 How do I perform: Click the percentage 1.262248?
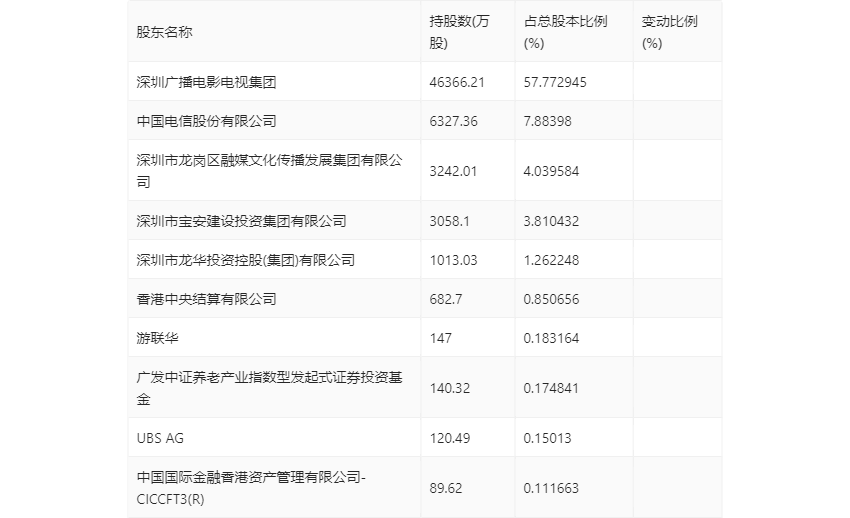click(x=551, y=260)
